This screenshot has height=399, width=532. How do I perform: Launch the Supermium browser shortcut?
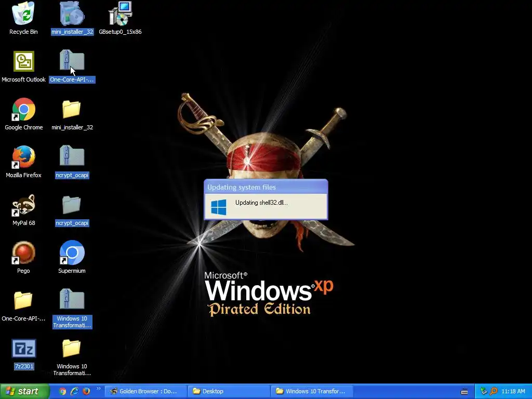coord(72,258)
